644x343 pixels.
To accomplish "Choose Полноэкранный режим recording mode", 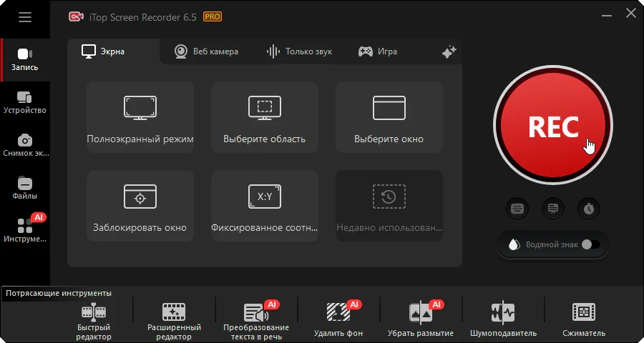I will coord(140,117).
